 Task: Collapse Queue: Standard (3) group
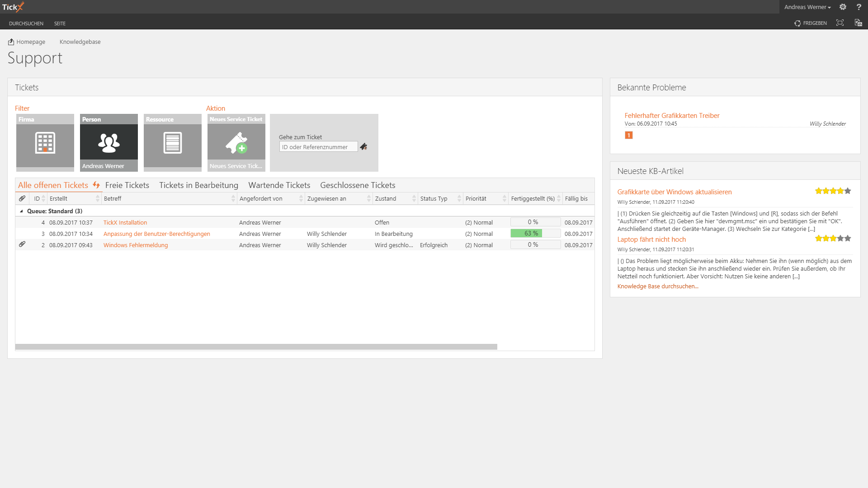click(21, 211)
